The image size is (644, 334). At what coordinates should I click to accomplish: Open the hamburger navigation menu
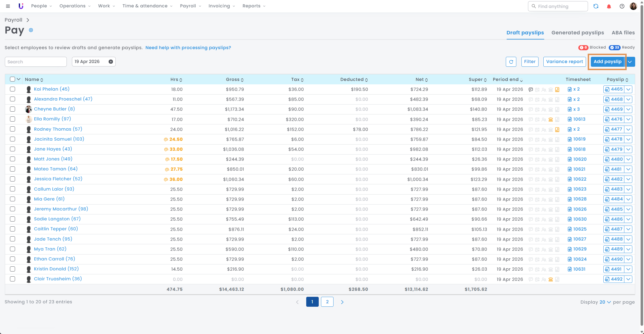(x=8, y=6)
